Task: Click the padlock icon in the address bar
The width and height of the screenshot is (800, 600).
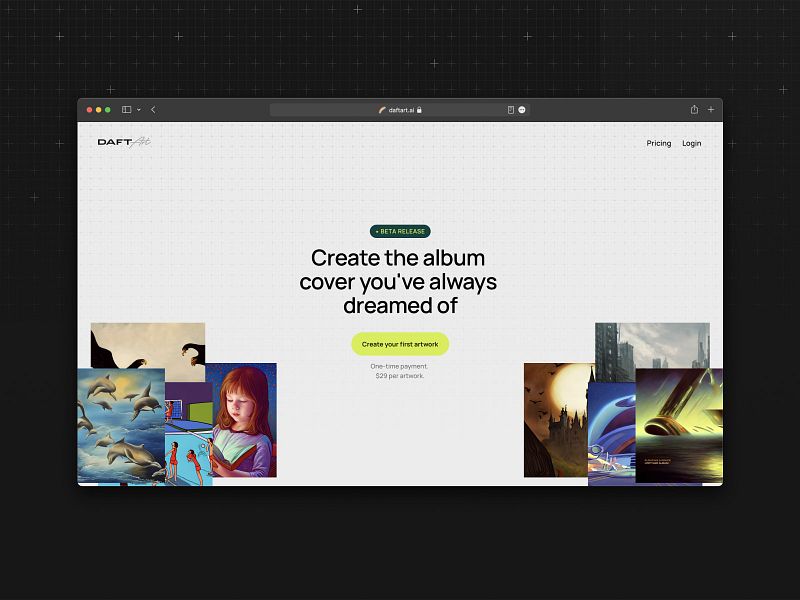Action: pyautogui.click(x=419, y=110)
